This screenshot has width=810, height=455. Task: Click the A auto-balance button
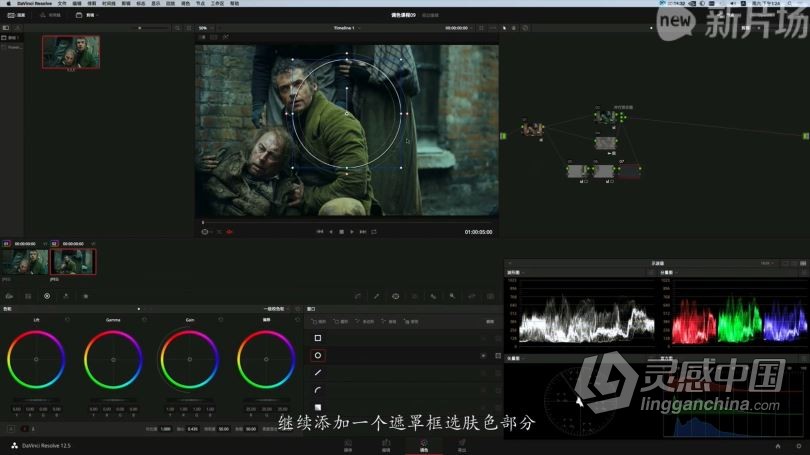tap(11, 429)
